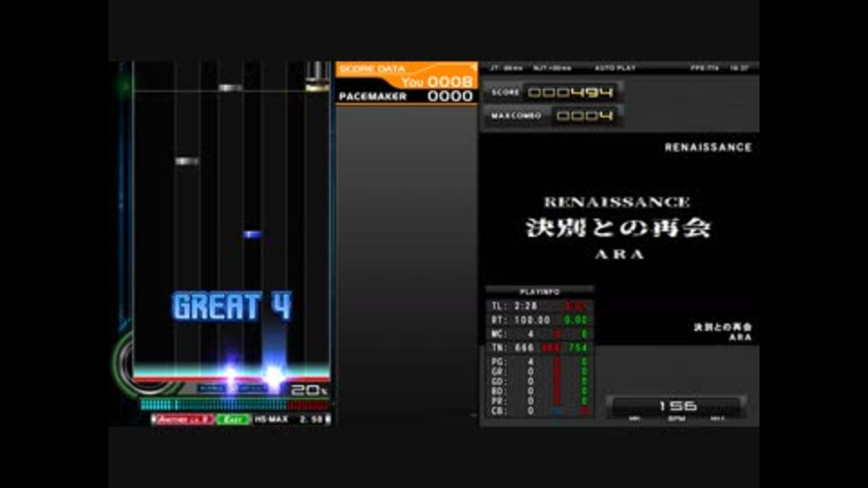Click the 'PLAYINFO' panel header
Screen dimensions: 868x488
540,292
